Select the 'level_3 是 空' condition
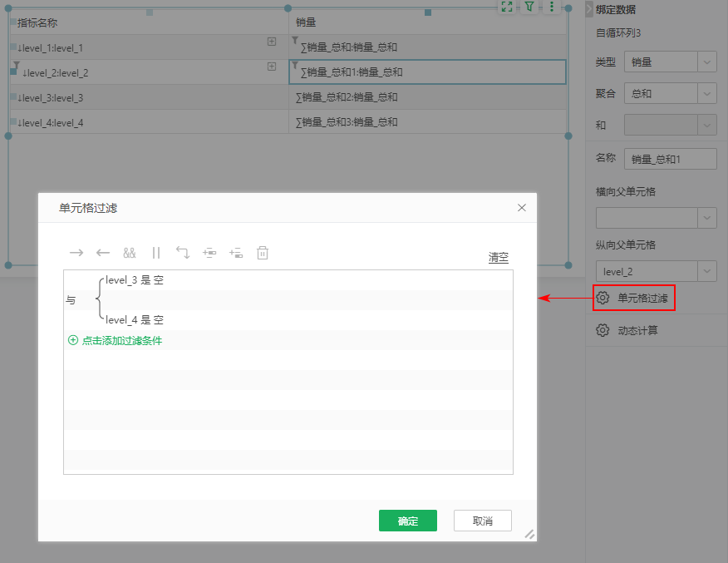Image resolution: width=728 pixels, height=563 pixels. [134, 279]
